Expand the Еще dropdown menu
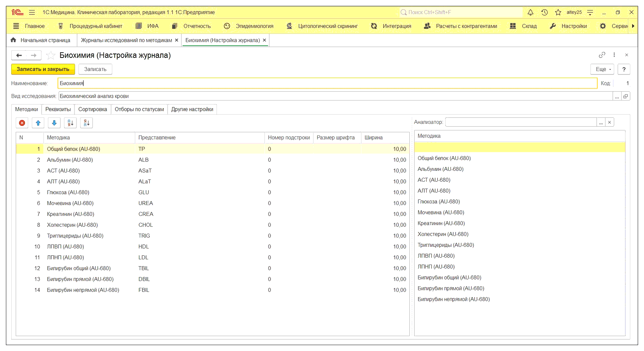The width and height of the screenshot is (644, 351). [x=602, y=69]
